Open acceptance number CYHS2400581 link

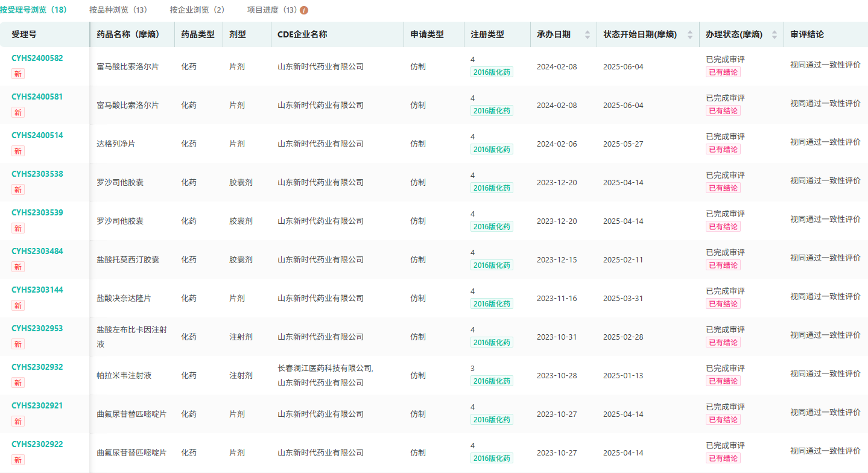[x=37, y=97]
